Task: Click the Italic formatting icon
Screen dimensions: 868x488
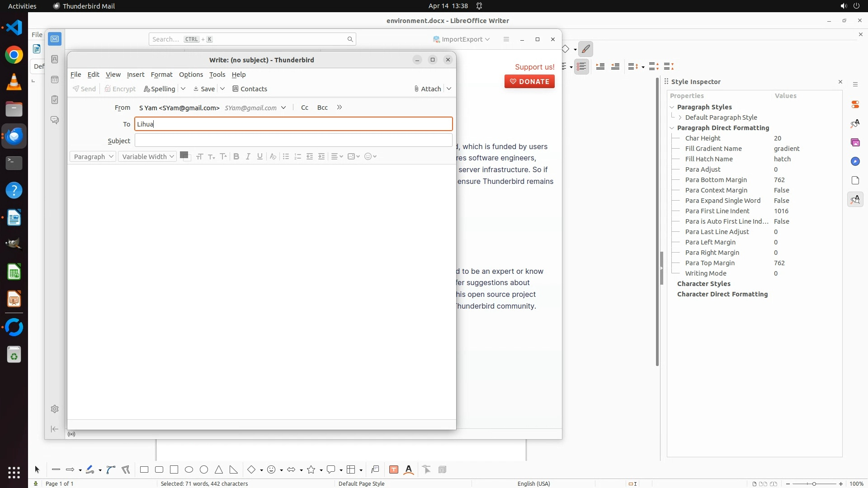Action: 248,156
